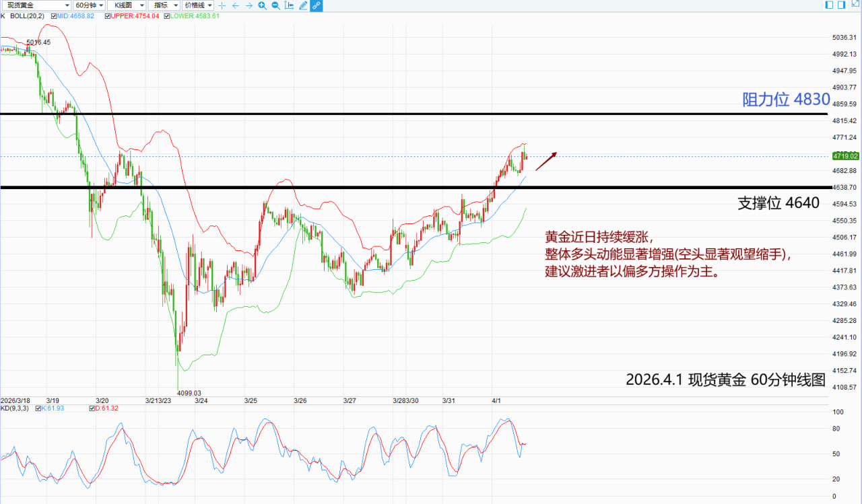This screenshot has height=504, width=862.
Task: Click the 支撑位 4640 annotation
Action: pos(778,203)
